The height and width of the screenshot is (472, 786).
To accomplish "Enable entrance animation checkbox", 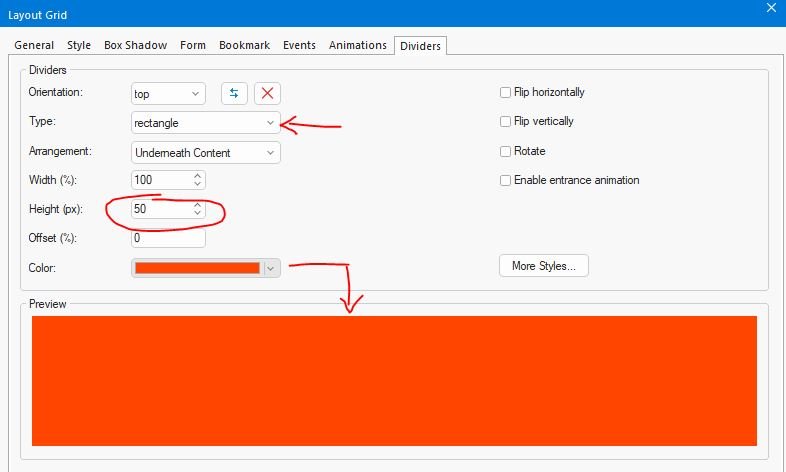I will [x=506, y=181].
